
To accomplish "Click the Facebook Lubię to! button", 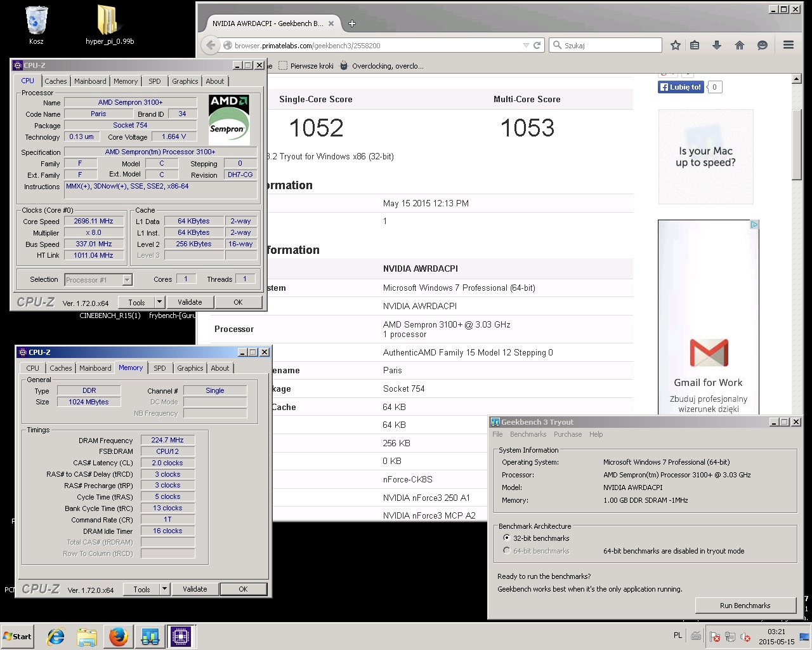I will (681, 87).
